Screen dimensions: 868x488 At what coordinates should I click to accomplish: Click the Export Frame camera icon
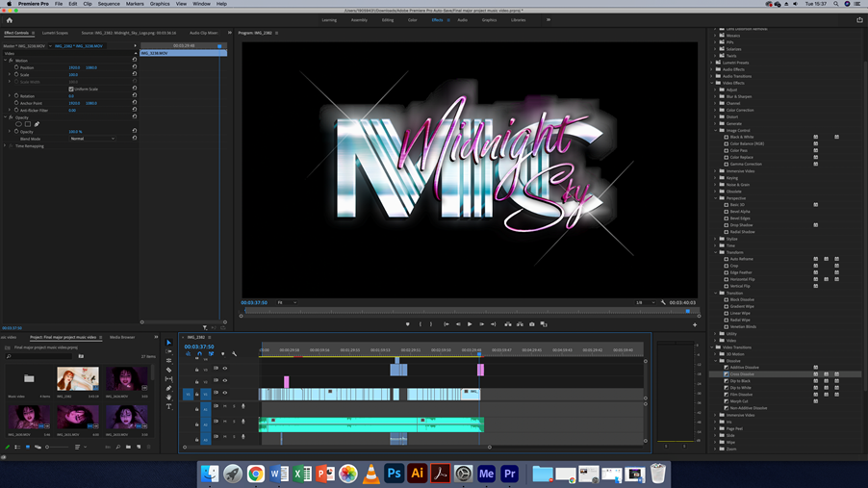(531, 324)
